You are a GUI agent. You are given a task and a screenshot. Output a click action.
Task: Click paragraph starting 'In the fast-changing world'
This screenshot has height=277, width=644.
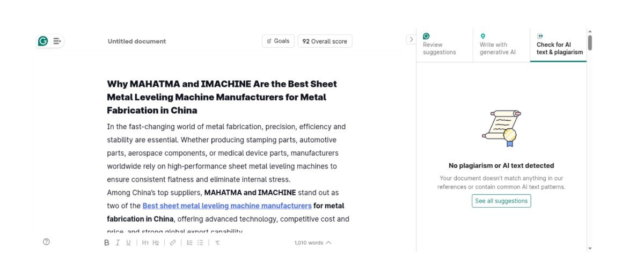(x=226, y=153)
